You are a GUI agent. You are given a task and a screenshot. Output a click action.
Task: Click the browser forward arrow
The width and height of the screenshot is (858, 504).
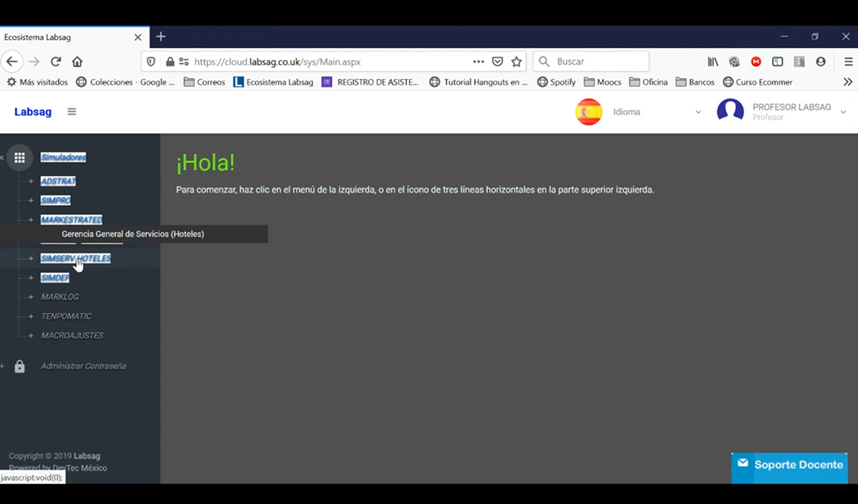pyautogui.click(x=34, y=62)
